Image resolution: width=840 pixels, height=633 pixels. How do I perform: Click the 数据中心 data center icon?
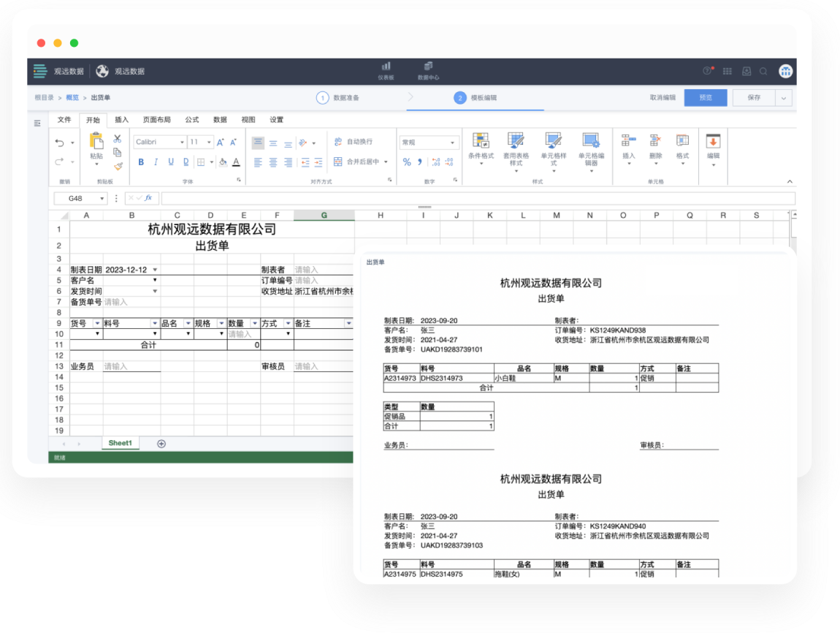[x=428, y=70]
